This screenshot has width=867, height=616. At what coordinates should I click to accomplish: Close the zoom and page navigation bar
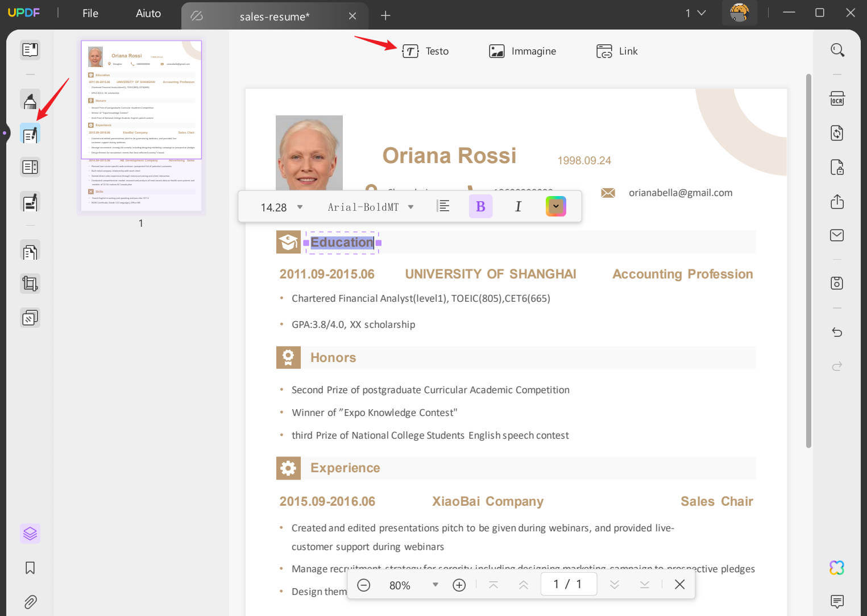(x=679, y=584)
